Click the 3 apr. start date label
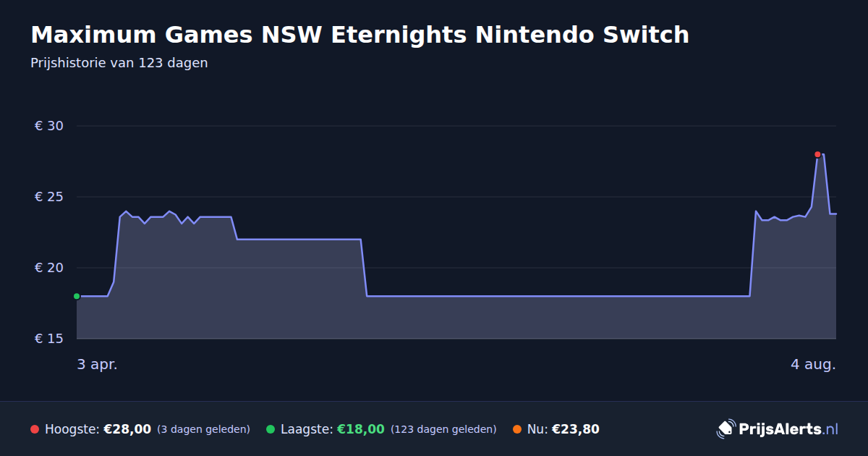 (98, 364)
